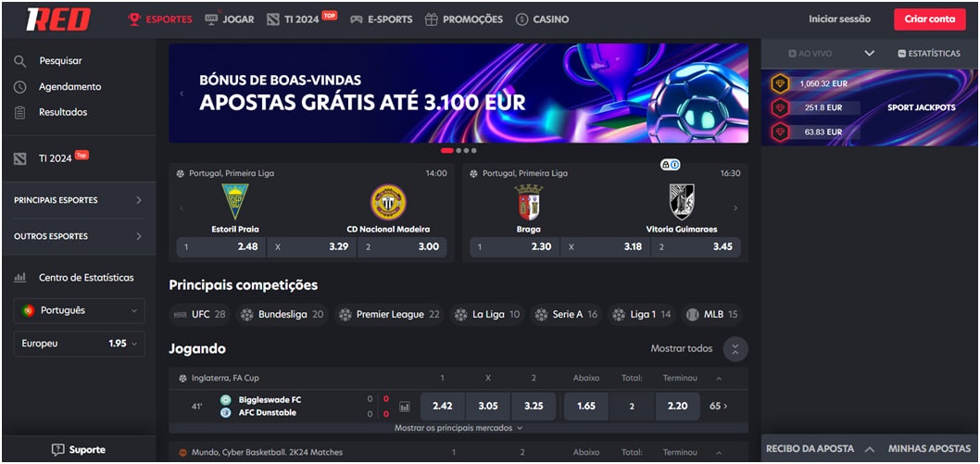
Task: Click the 1RED logo
Action: [58, 19]
